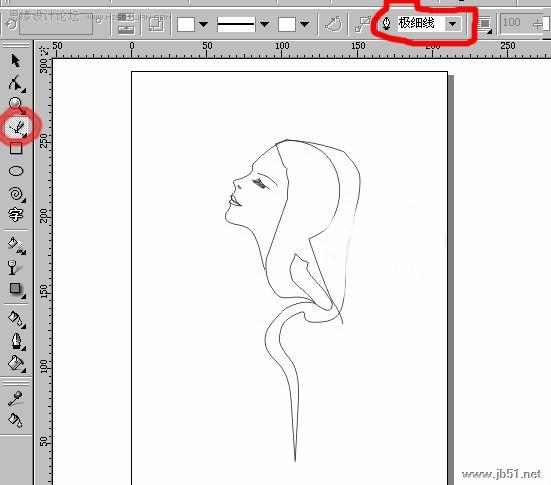Screen dimensions: 551x485
Task: Select the Text tool marked 字
Action: coord(16,214)
